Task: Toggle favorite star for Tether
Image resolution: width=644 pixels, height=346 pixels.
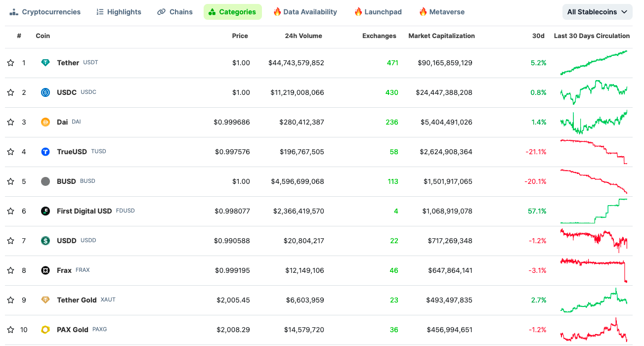Action: coord(10,63)
